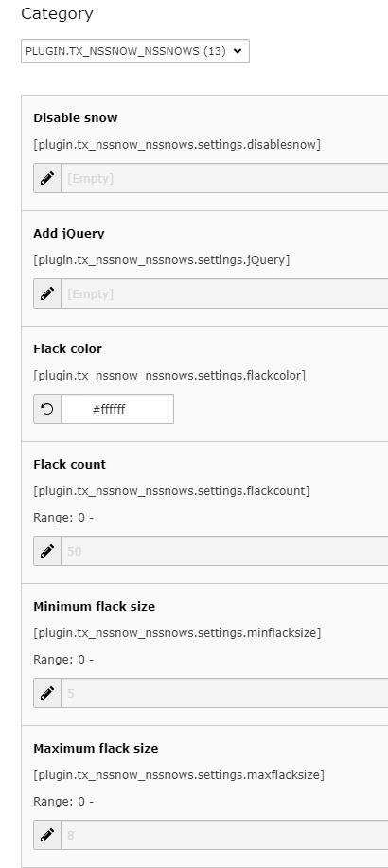Click the Flack count label
The image size is (388, 868).
[70, 464]
